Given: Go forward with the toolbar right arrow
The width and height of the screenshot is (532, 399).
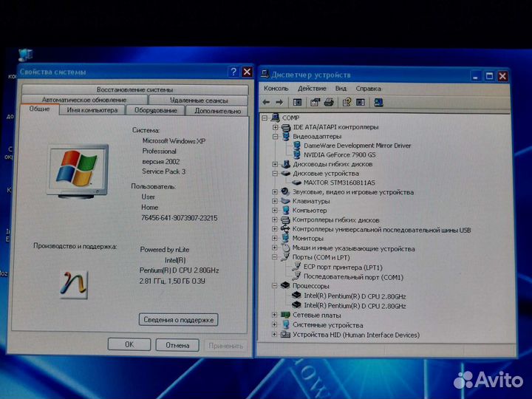Looking at the screenshot, I should pos(279,102).
